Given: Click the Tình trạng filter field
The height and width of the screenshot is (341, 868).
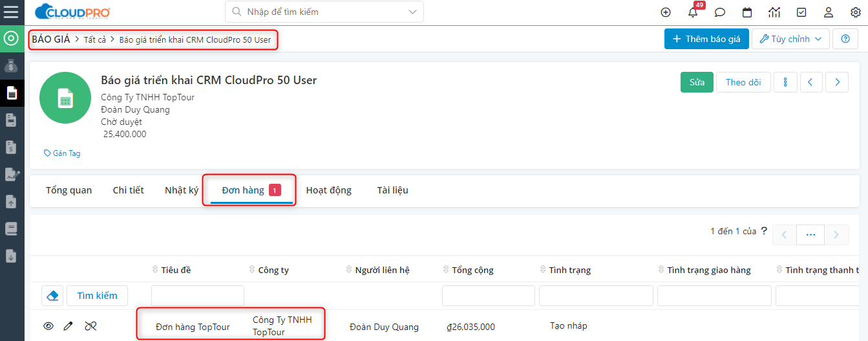Looking at the screenshot, I should pyautogui.click(x=596, y=296).
